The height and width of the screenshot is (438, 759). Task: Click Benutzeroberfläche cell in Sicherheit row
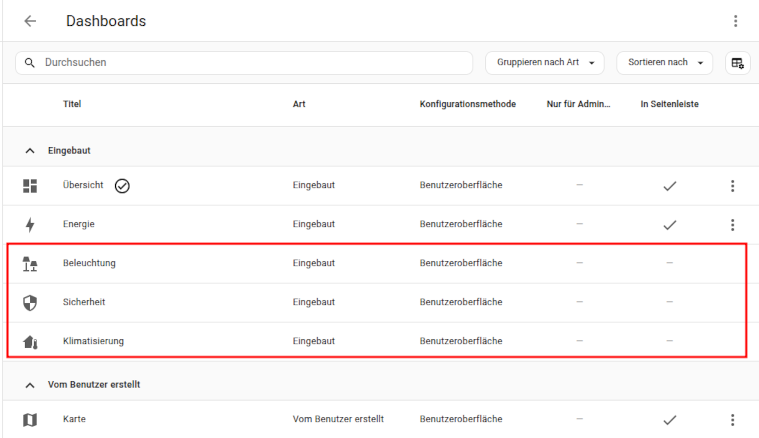(461, 302)
